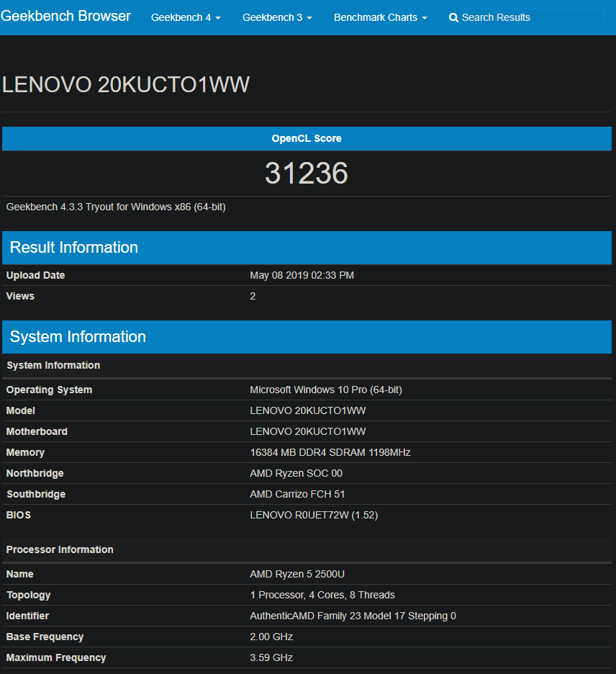Click Microsoft Windows 10 Pro operating system value

(x=326, y=390)
